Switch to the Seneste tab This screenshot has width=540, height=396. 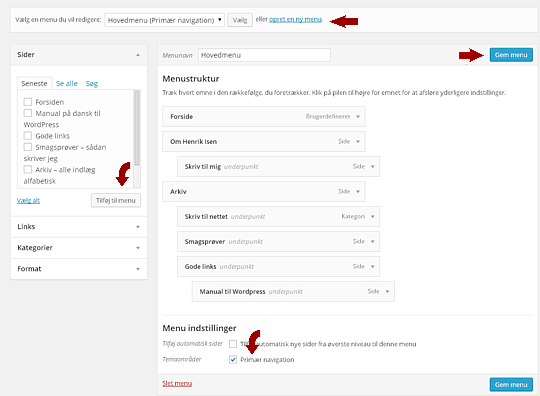[x=34, y=83]
